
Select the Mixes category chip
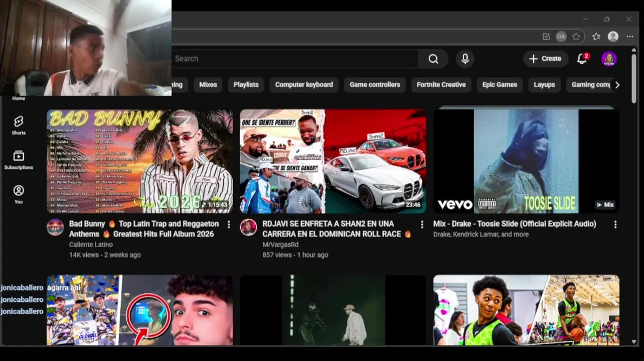(x=208, y=85)
